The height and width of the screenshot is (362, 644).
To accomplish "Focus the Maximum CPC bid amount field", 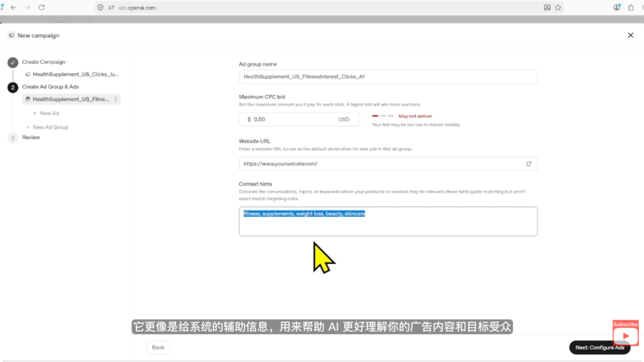I will (x=299, y=119).
